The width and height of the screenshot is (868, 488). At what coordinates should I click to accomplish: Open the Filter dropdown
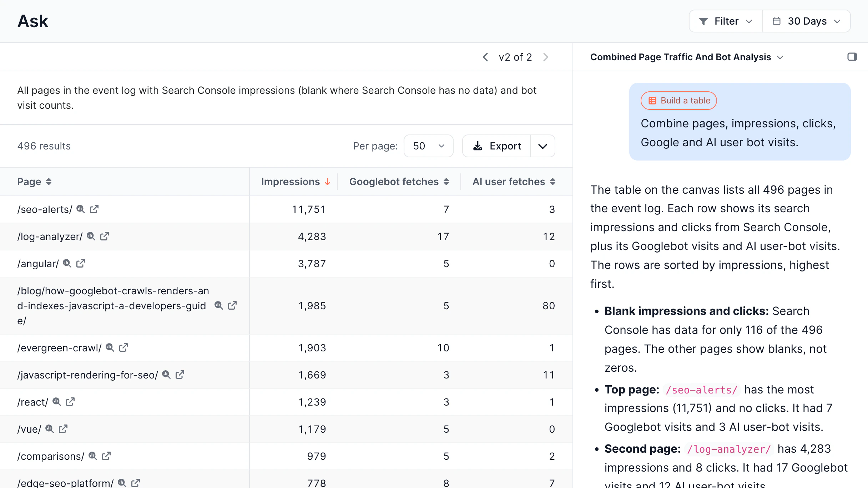pos(726,21)
